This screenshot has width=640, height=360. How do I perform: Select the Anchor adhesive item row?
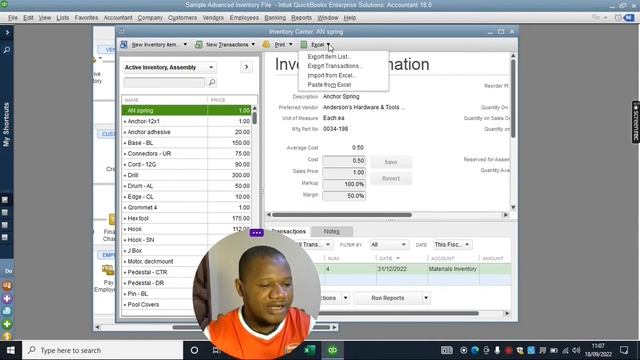click(x=187, y=132)
